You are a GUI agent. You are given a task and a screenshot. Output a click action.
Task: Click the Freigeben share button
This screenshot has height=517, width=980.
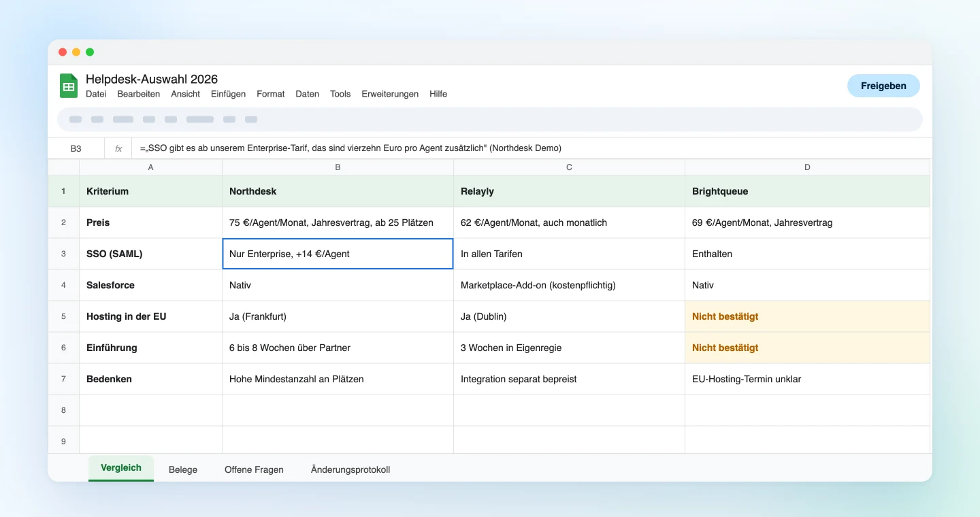(883, 86)
